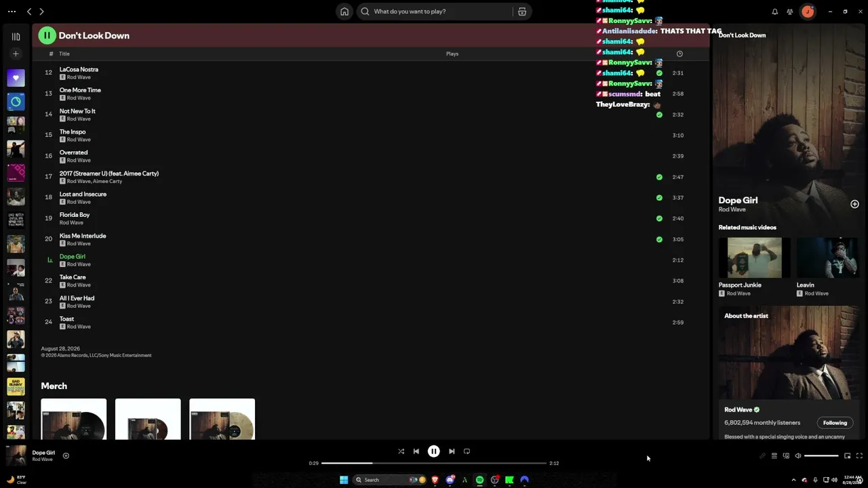Image resolution: width=868 pixels, height=488 pixels.
Task: Open the Browse icon in the search bar
Action: click(522, 12)
